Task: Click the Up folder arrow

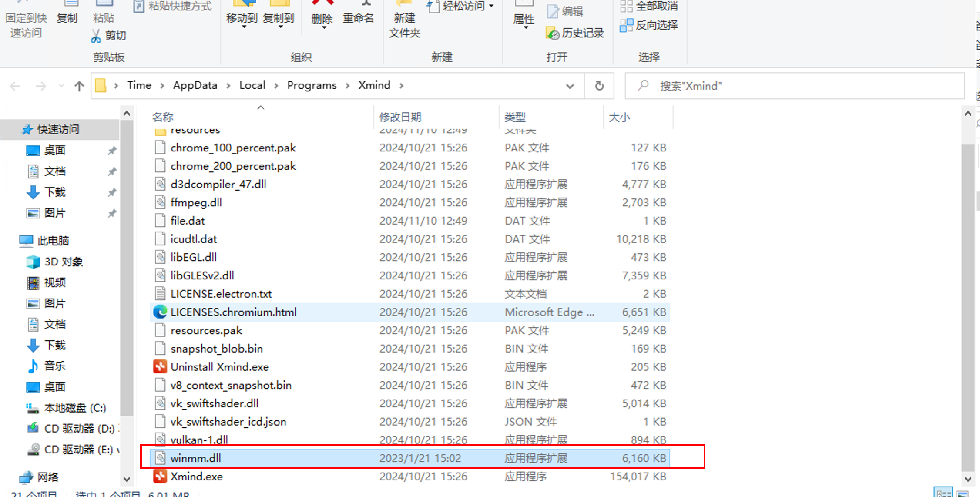Action: click(79, 86)
